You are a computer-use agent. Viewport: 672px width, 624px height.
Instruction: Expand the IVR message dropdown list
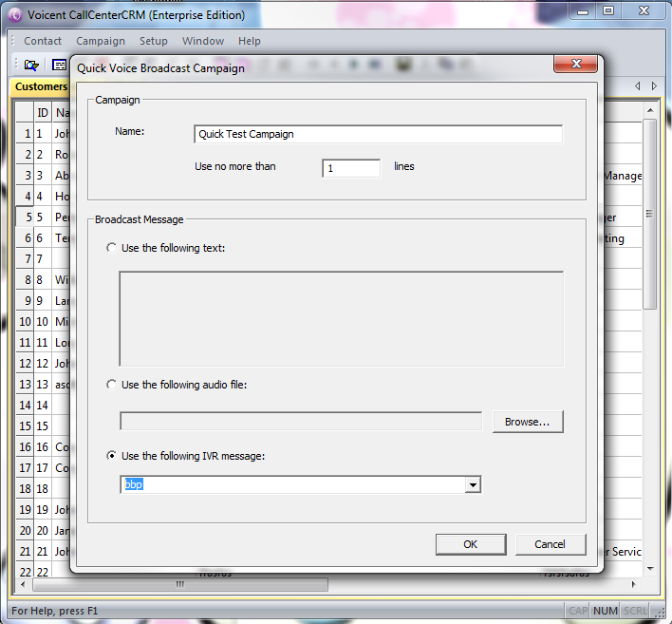click(x=472, y=485)
